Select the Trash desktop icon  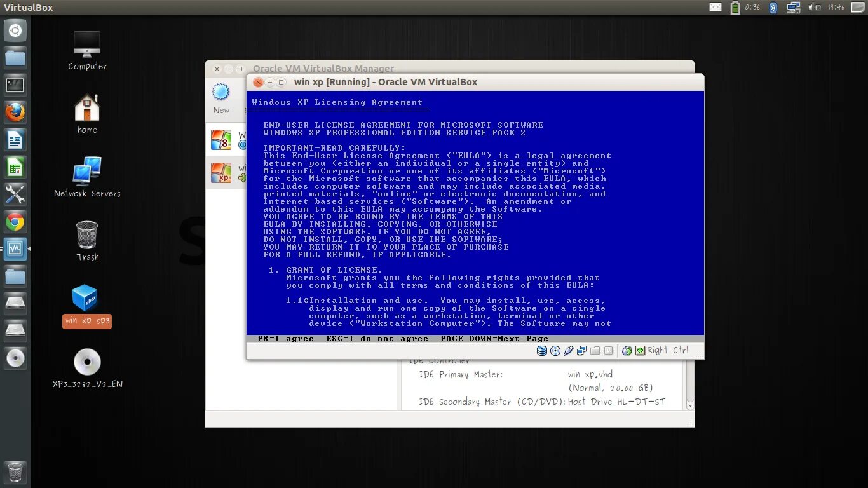click(x=87, y=241)
